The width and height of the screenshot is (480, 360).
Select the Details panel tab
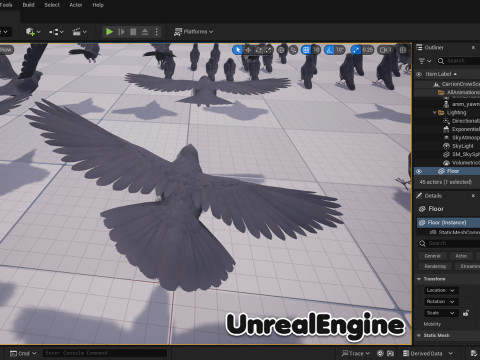point(429,196)
